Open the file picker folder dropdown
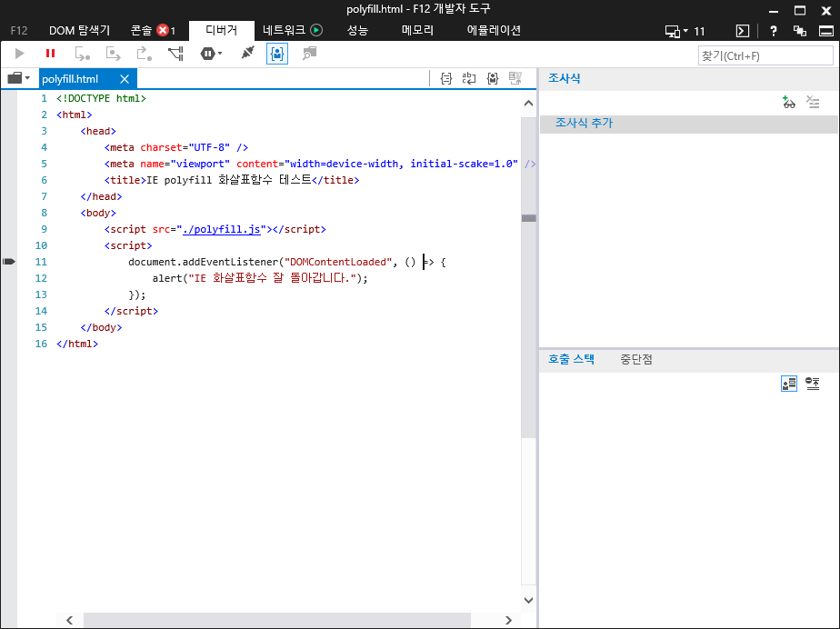840x629 pixels. [x=19, y=79]
